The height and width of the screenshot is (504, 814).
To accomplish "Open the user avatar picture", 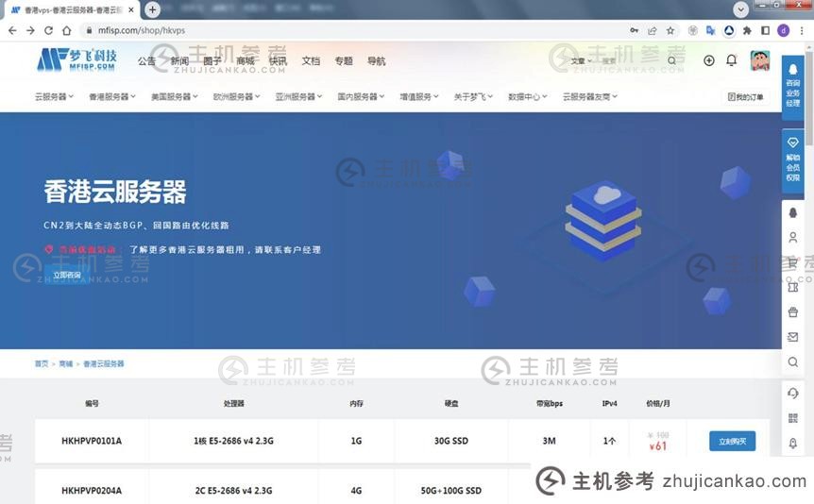I will (760, 60).
